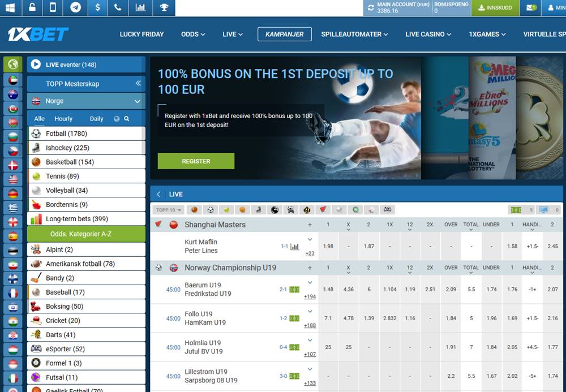Open statistics chart for Kurt Maflin match
This screenshot has width=566, height=392.
[295, 247]
